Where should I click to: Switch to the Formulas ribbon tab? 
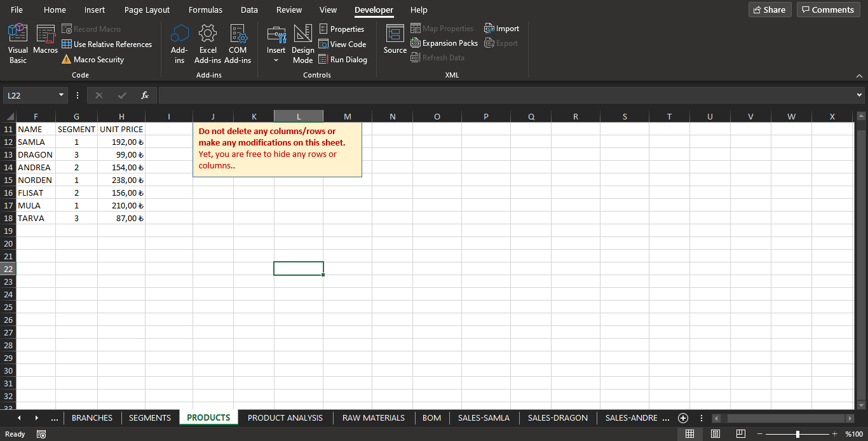click(x=205, y=10)
